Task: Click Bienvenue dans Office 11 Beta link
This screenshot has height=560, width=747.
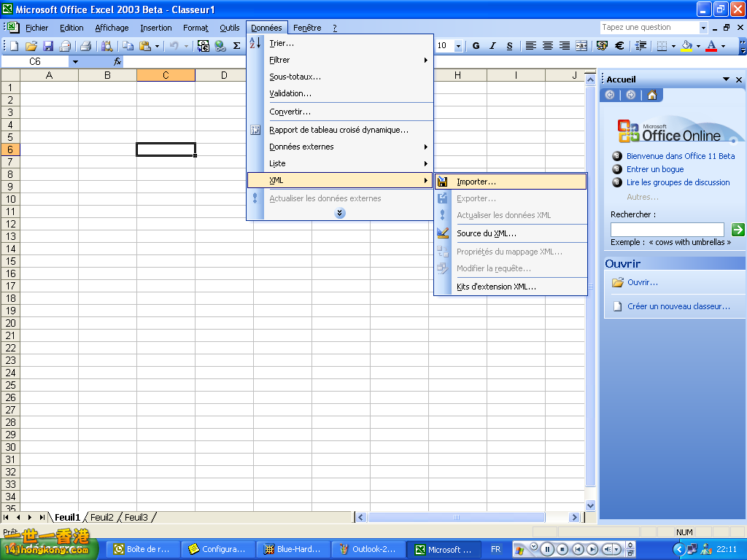Action: [x=681, y=156]
